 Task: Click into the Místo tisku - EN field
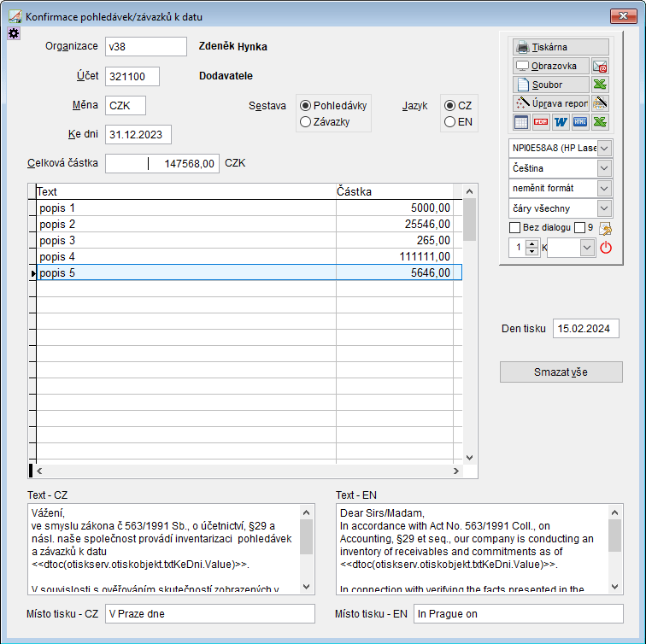coord(519,613)
